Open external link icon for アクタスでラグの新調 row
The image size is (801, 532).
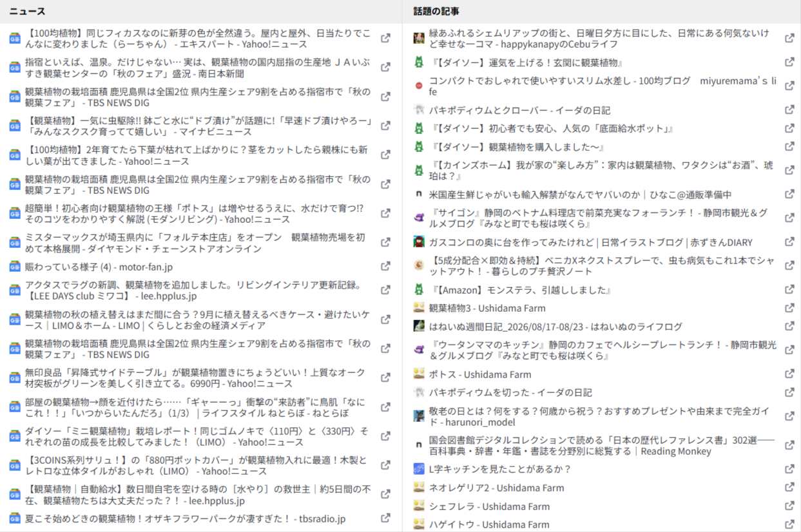point(385,290)
